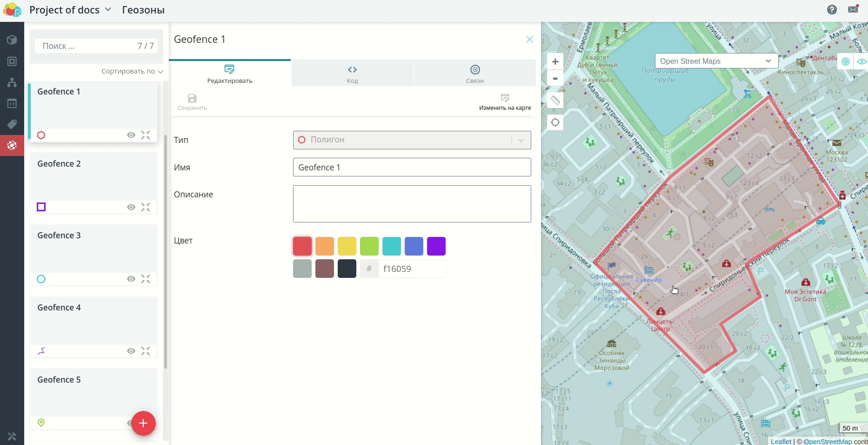The image size is (868, 445).
Task: Click the tools icon at the sidebar bottom
Action: click(x=12, y=436)
